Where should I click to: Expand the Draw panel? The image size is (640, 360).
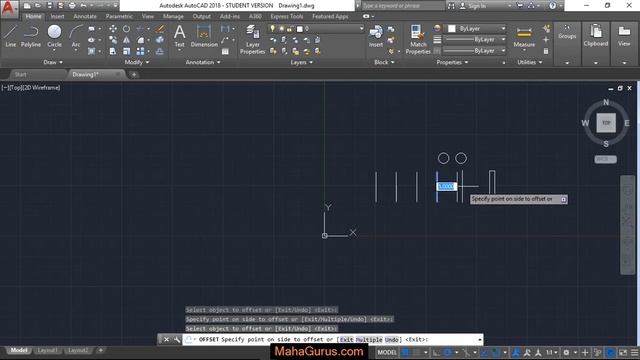pos(53,62)
